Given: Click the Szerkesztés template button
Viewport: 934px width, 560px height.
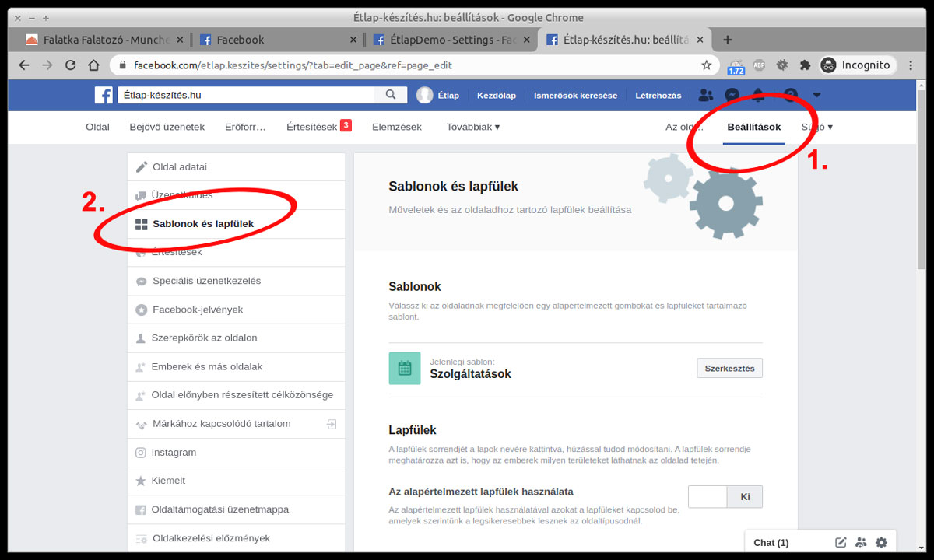Looking at the screenshot, I should pyautogui.click(x=729, y=368).
